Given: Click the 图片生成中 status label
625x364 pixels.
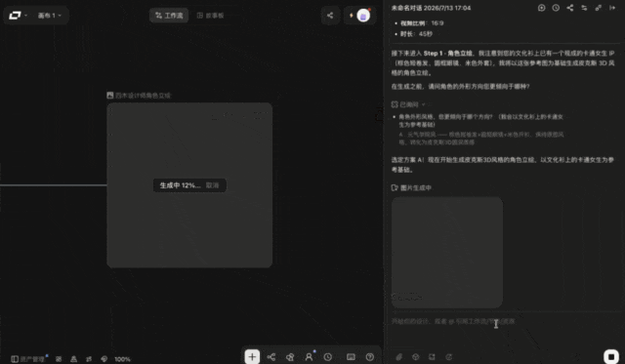Looking at the screenshot, I should 412,187.
